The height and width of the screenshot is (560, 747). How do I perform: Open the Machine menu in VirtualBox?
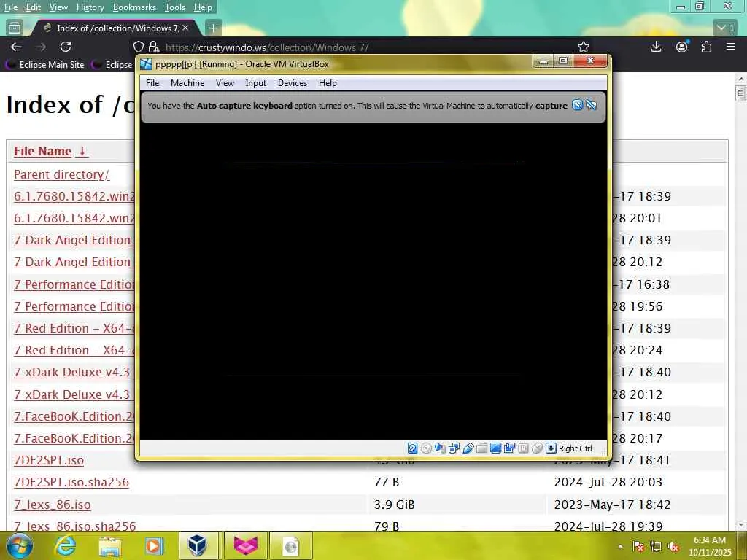[187, 83]
